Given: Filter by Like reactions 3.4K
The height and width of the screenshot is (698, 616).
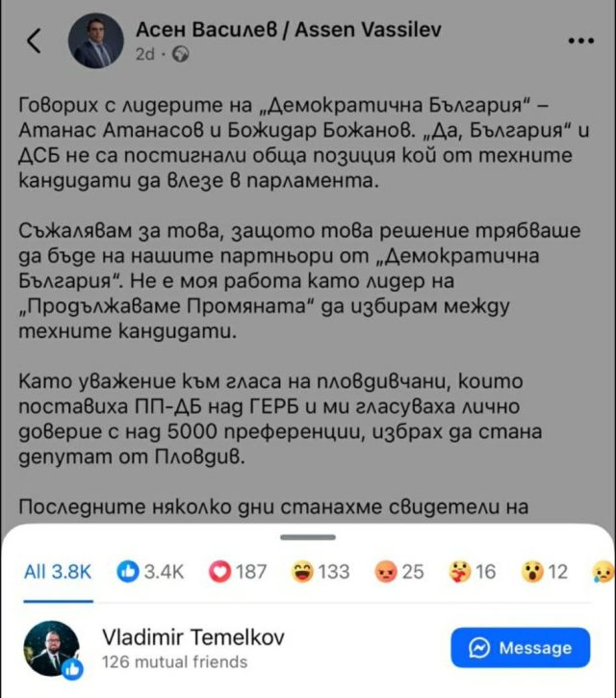Looking at the screenshot, I should click(150, 572).
